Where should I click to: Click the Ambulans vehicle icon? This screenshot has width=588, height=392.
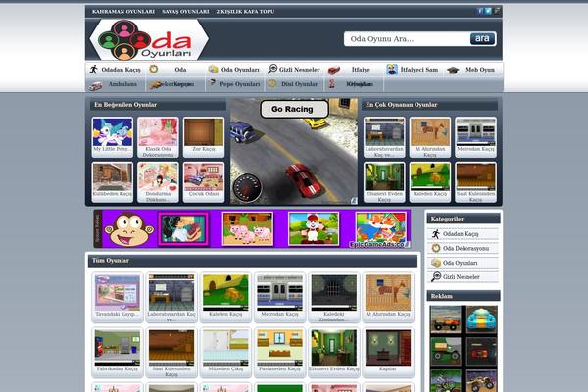coord(96,85)
